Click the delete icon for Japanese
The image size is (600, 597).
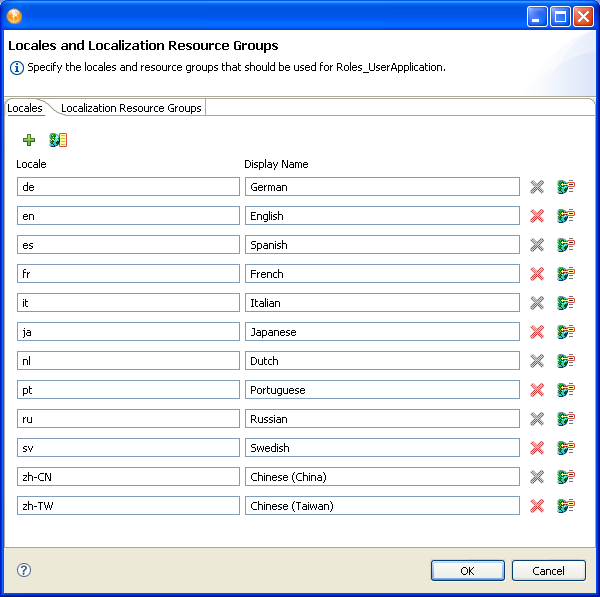(537, 332)
